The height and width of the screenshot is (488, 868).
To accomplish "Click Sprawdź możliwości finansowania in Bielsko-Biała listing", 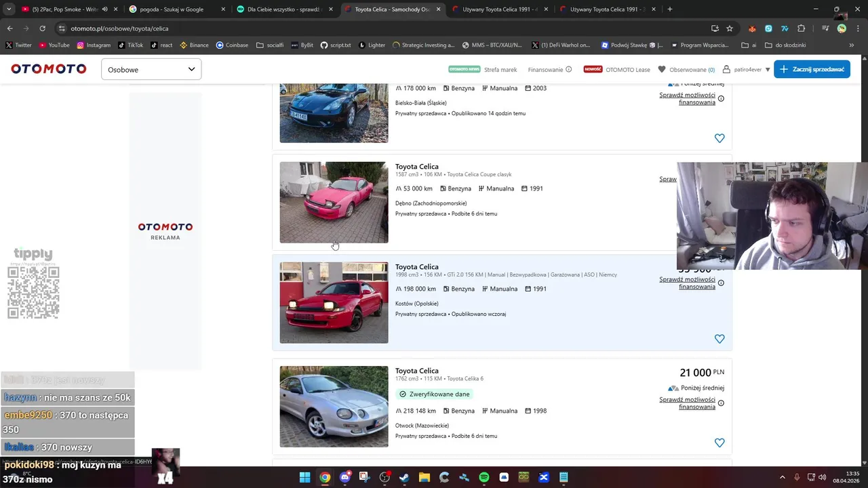I will coord(687,99).
